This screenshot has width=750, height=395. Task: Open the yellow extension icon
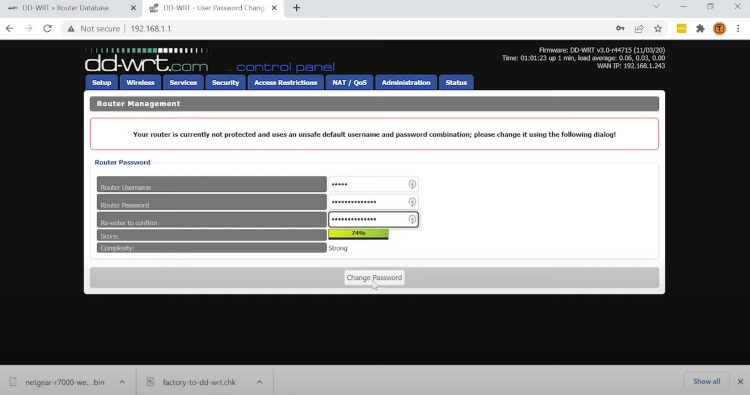pos(682,29)
